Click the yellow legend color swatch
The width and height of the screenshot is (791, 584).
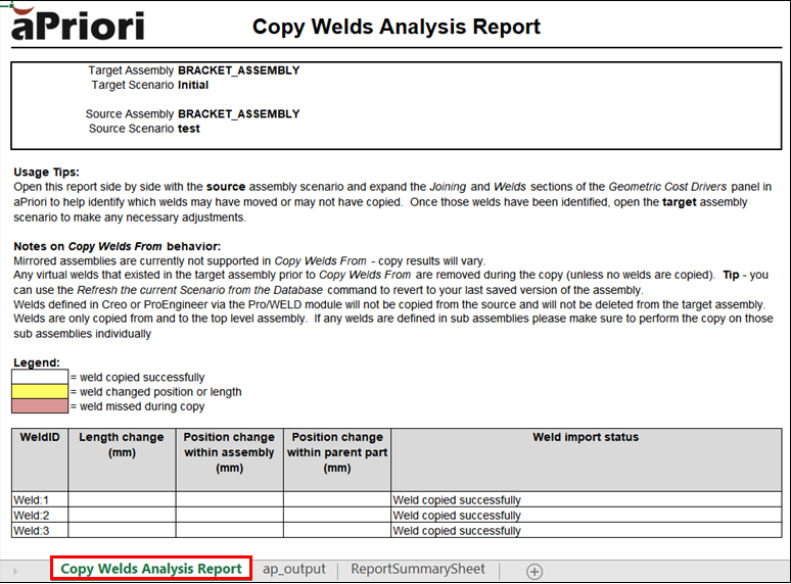[x=40, y=392]
